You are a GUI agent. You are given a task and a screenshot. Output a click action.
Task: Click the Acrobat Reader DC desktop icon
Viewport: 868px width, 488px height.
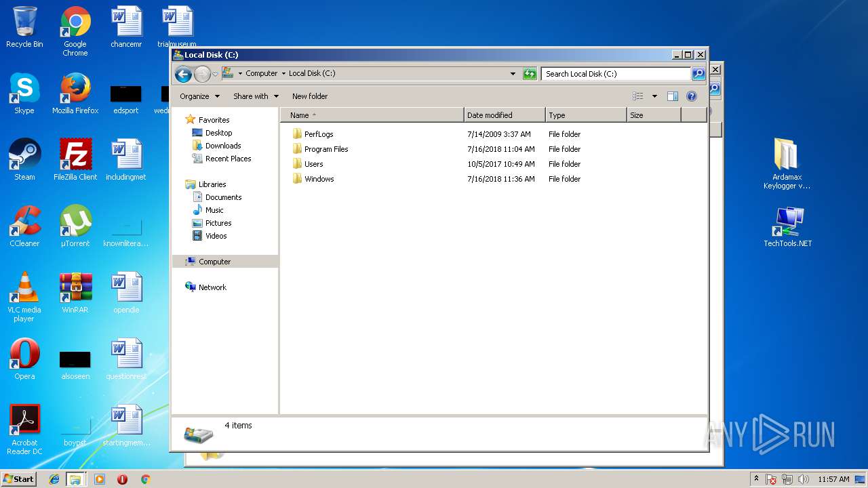[x=24, y=430]
